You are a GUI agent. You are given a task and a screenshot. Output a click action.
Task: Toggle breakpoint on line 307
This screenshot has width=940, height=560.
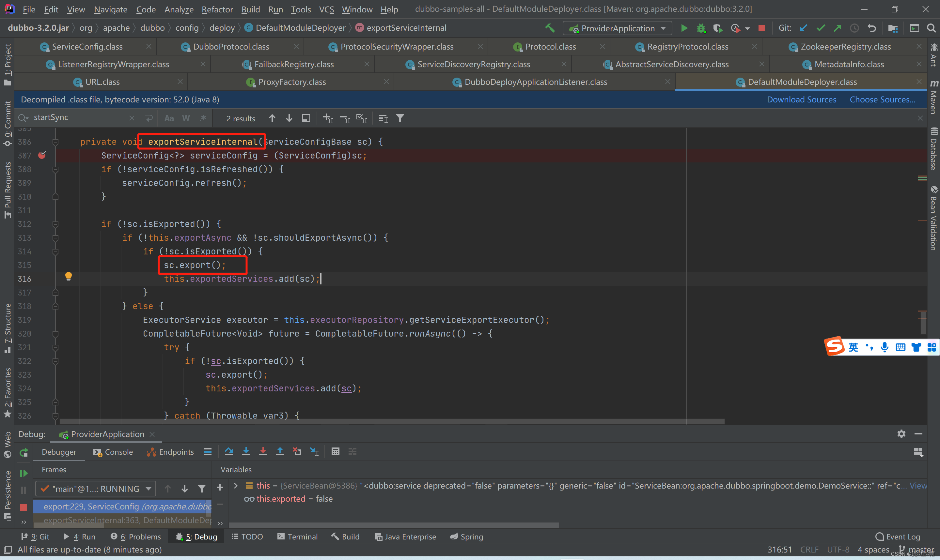click(x=42, y=155)
